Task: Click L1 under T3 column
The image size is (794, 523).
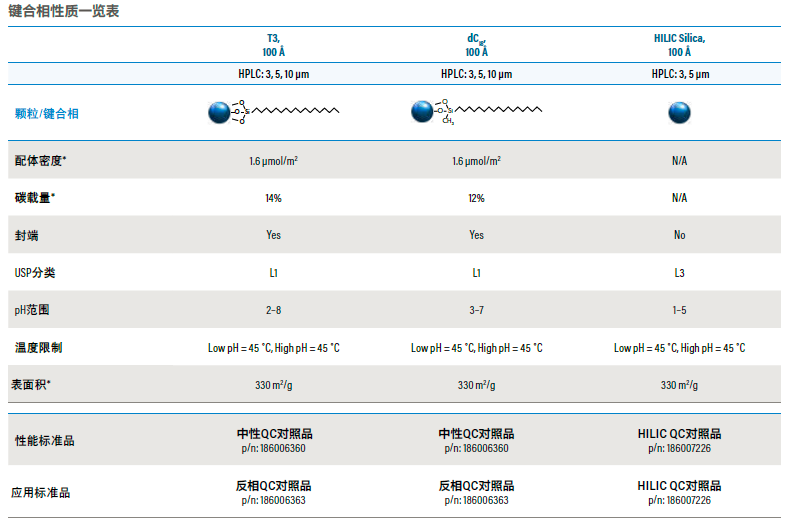Action: [273, 273]
